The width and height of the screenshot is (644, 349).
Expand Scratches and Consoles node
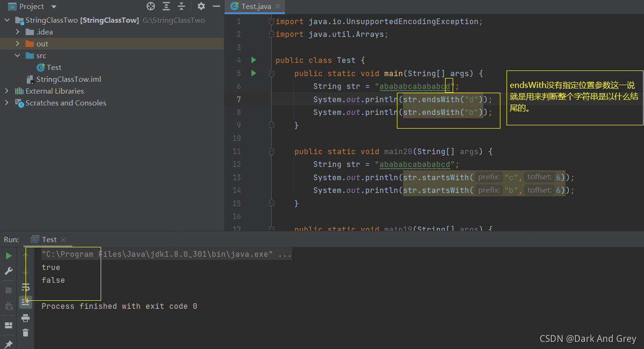point(7,103)
